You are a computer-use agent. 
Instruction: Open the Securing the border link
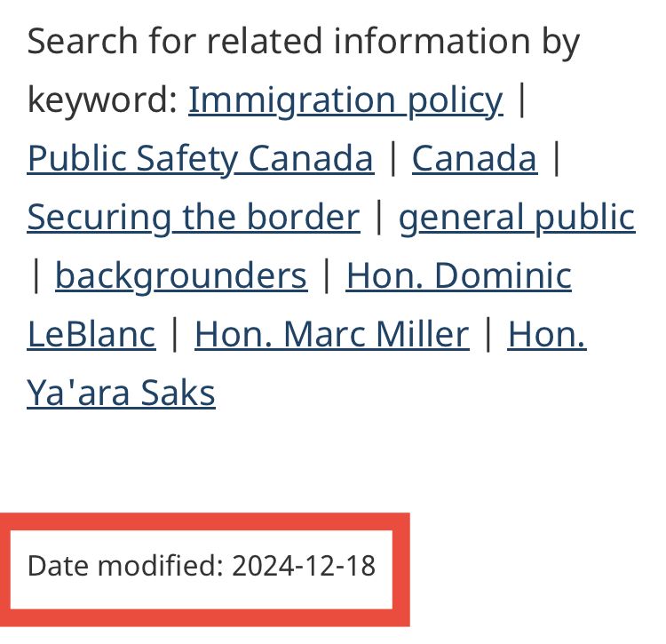tap(194, 218)
